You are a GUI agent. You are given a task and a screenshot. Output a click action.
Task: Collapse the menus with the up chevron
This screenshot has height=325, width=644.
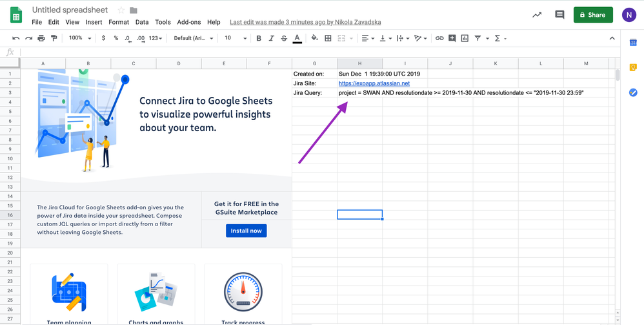612,38
